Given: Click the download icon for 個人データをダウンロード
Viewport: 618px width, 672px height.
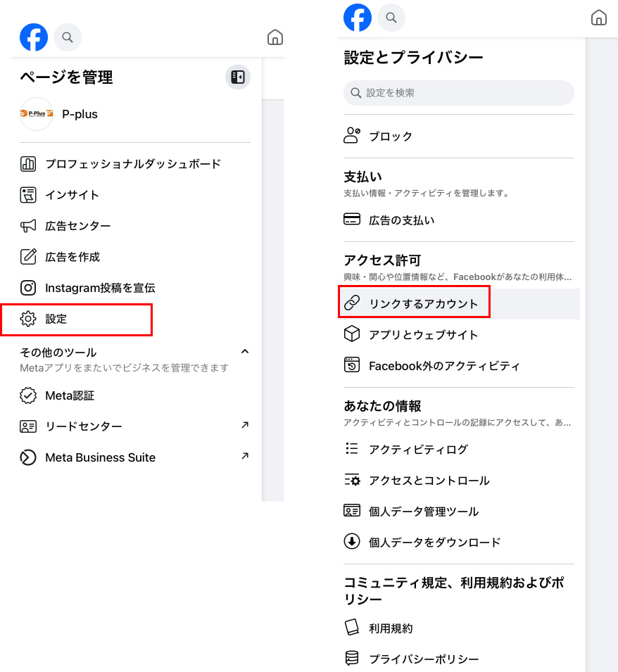Looking at the screenshot, I should 352,542.
